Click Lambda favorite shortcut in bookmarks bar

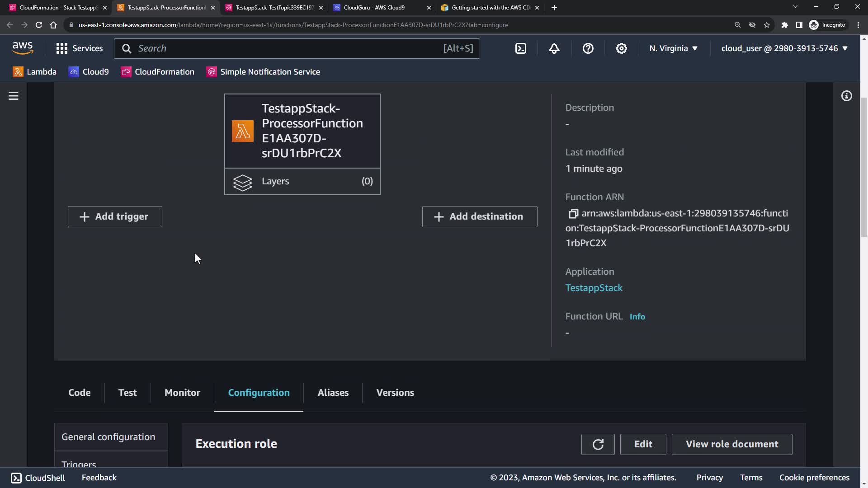pyautogui.click(x=35, y=72)
